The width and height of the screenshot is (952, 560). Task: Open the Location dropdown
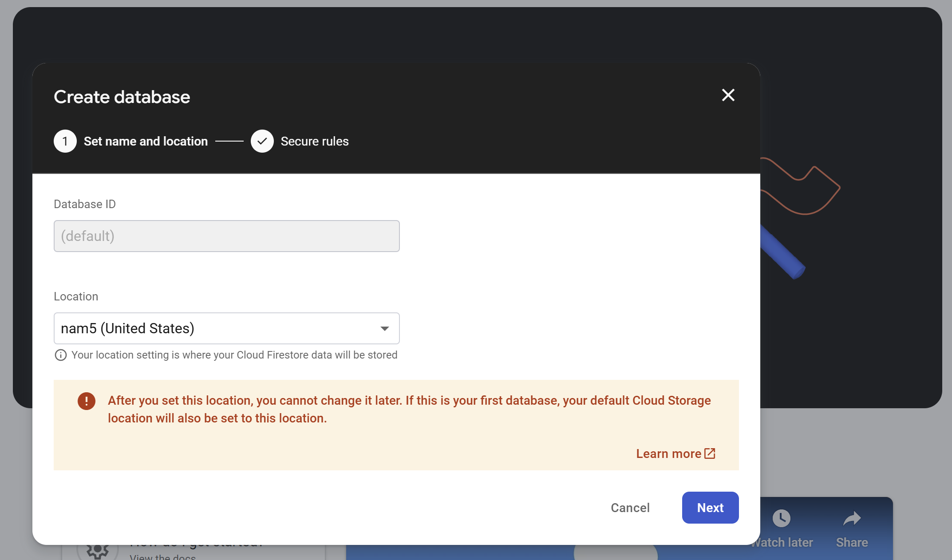click(227, 328)
